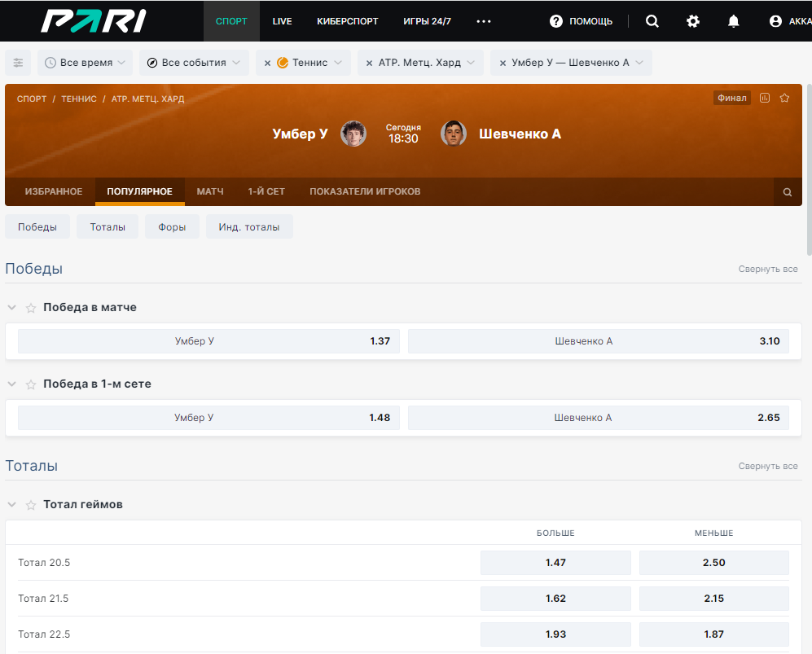Collapse the Тотал геймов section
The height and width of the screenshot is (654, 812).
[12, 504]
